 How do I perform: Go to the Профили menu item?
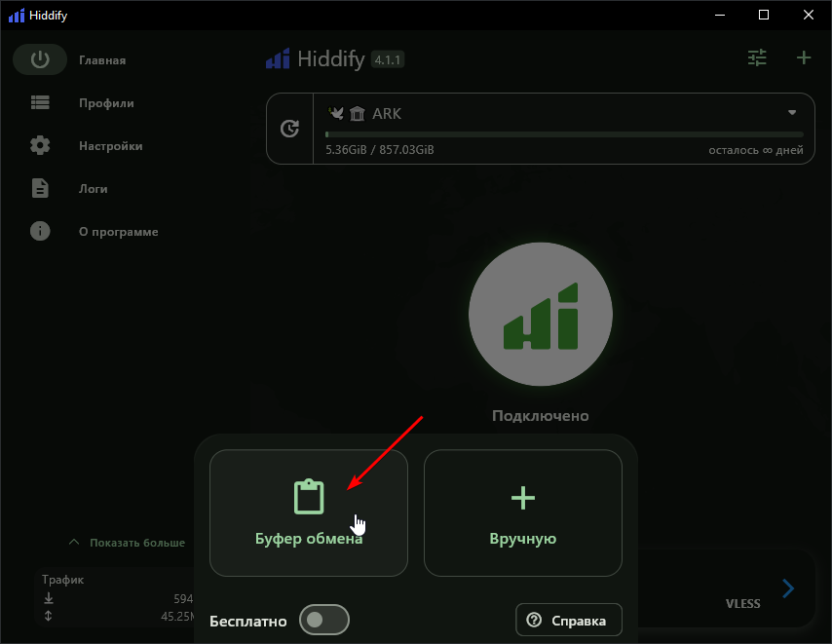pyautogui.click(x=106, y=103)
